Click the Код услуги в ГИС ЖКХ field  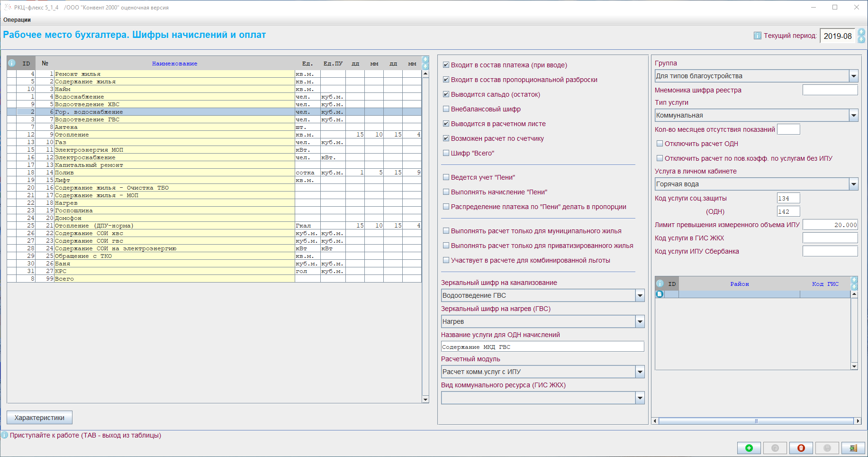pyautogui.click(x=830, y=238)
